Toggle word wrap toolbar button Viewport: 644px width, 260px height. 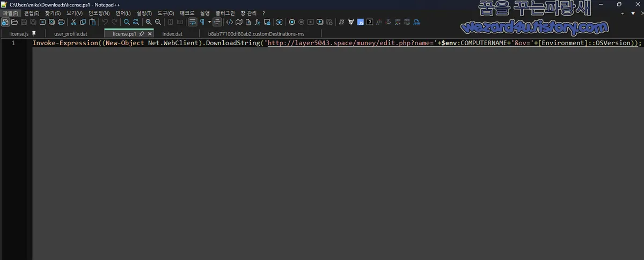(193, 22)
